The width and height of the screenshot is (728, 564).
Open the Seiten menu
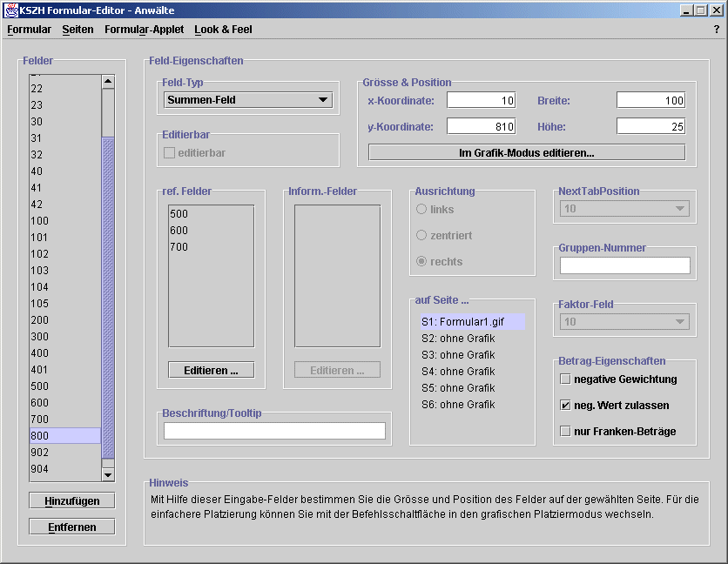click(78, 30)
